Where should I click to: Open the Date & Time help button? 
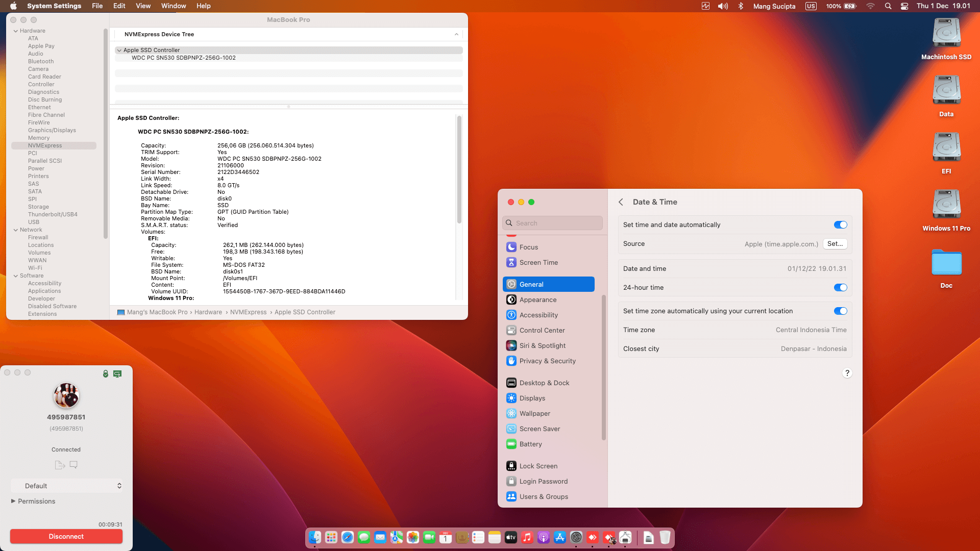[x=847, y=373]
